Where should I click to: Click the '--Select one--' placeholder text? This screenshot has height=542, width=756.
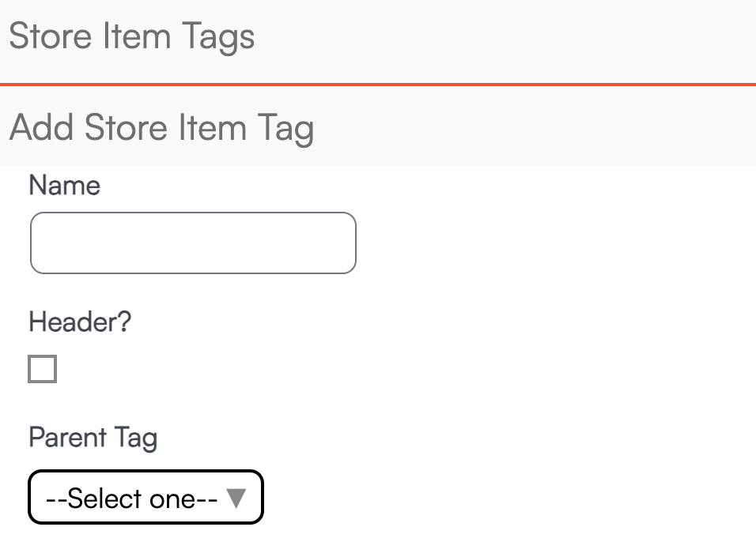[132, 499]
